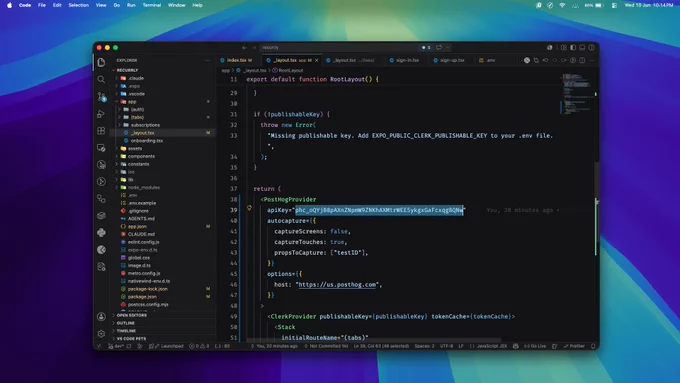Toggle the panel layout button
This screenshot has width=680, height=383.
point(582,48)
